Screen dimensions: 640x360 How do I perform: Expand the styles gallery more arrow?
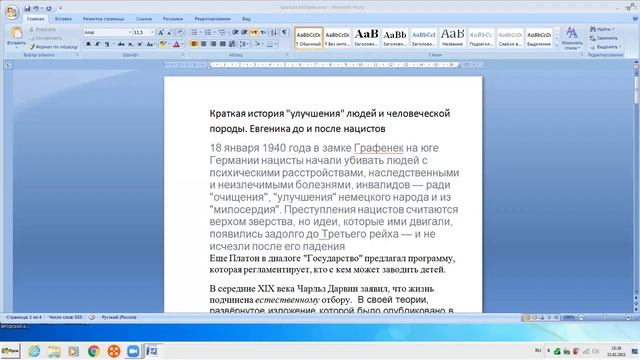tap(557, 46)
